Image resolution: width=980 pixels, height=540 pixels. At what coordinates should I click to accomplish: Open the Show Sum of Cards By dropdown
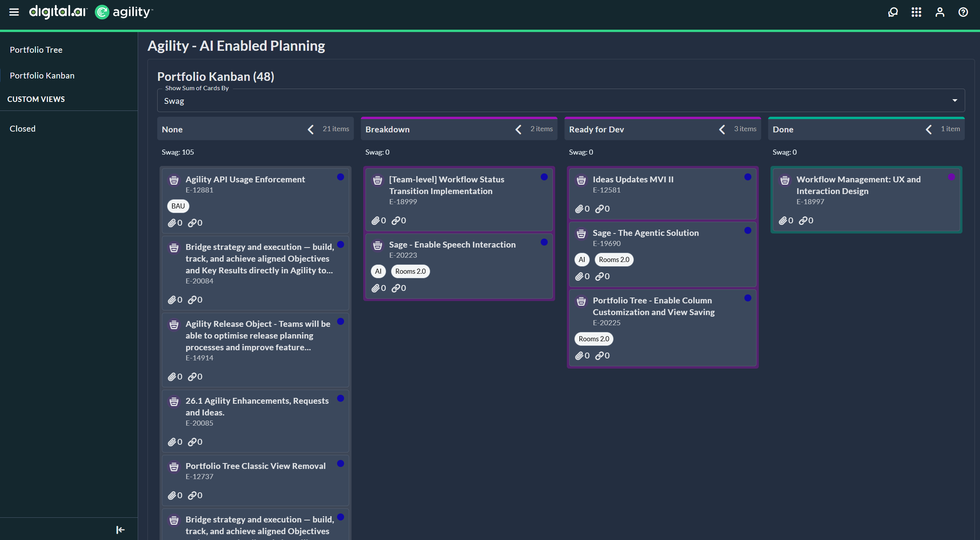[561, 101]
